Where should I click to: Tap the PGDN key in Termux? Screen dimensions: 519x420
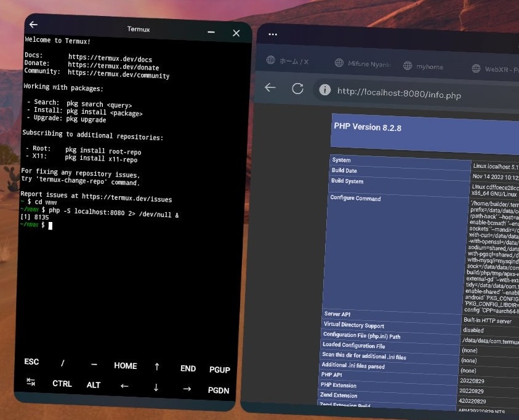tap(219, 390)
